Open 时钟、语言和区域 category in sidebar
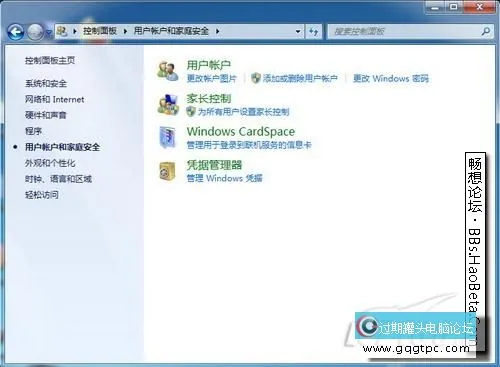Viewport: 500px width, 367px height. [58, 179]
